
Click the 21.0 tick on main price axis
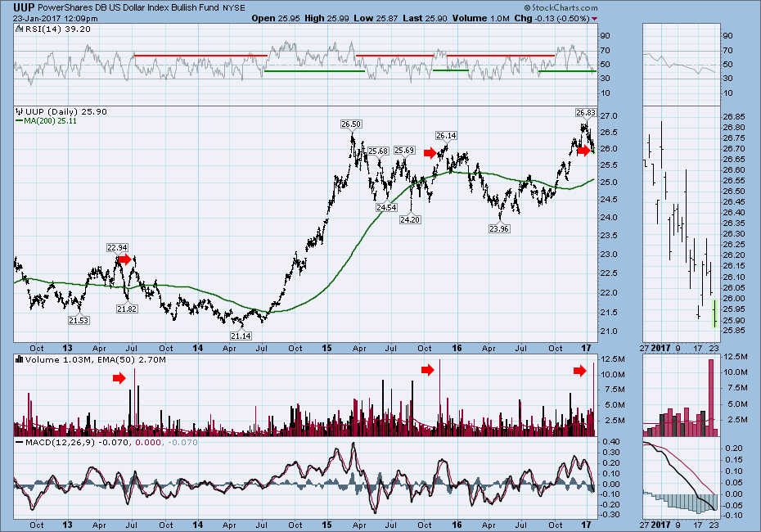[610, 331]
